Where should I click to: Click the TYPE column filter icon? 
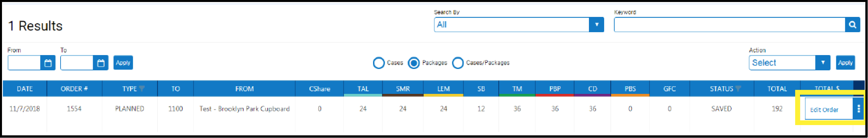pyautogui.click(x=142, y=89)
